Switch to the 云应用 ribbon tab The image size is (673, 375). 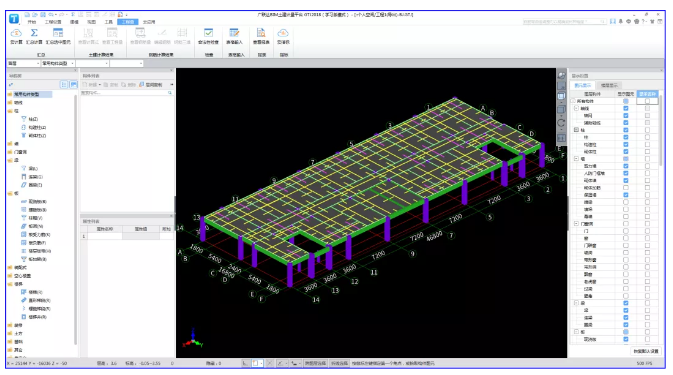149,22
